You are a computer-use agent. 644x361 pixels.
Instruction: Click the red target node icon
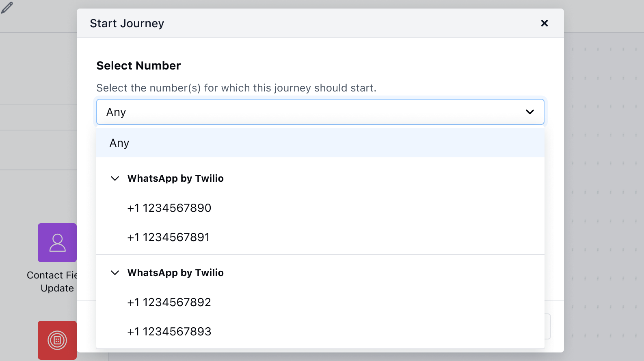(57, 340)
